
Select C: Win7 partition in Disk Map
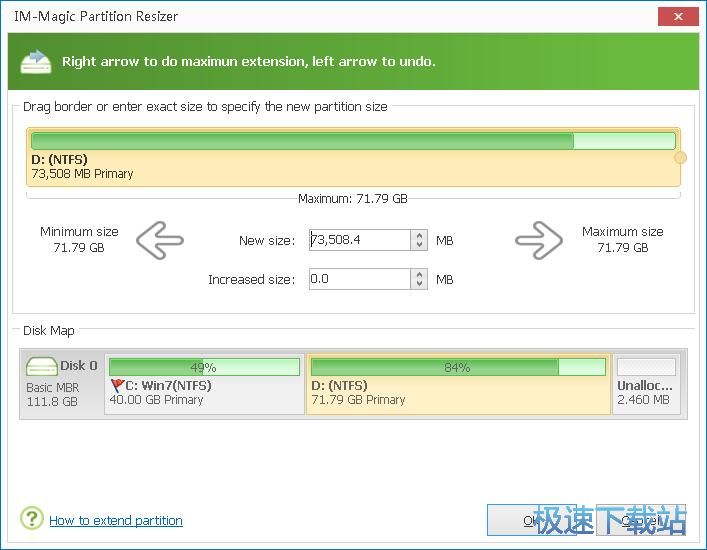[204, 384]
